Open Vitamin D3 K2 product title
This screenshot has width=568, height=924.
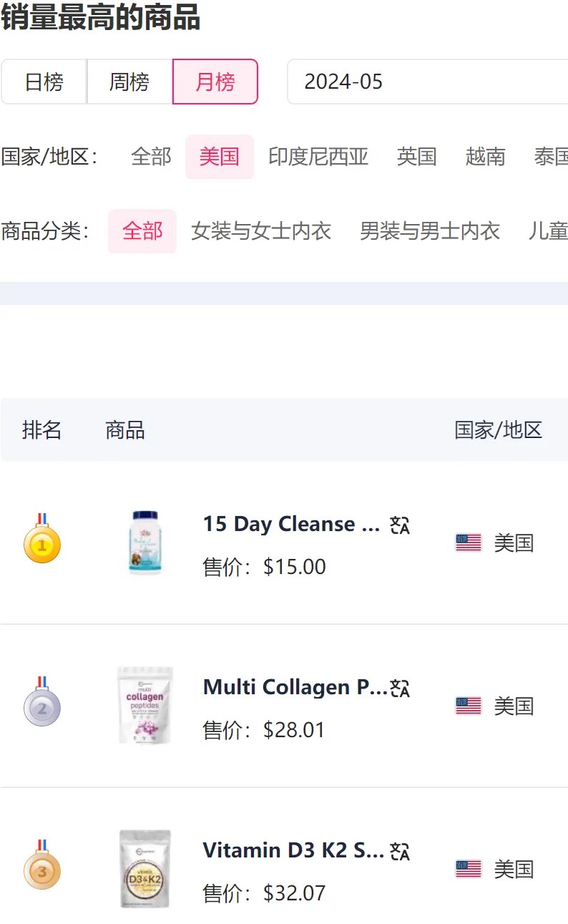point(293,850)
